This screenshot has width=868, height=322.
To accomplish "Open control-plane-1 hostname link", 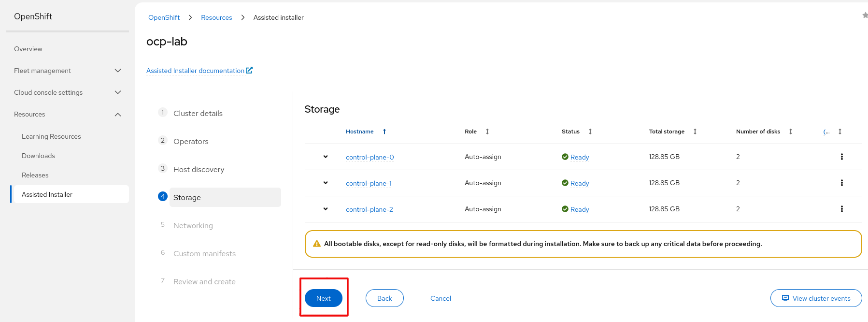I will click(369, 183).
